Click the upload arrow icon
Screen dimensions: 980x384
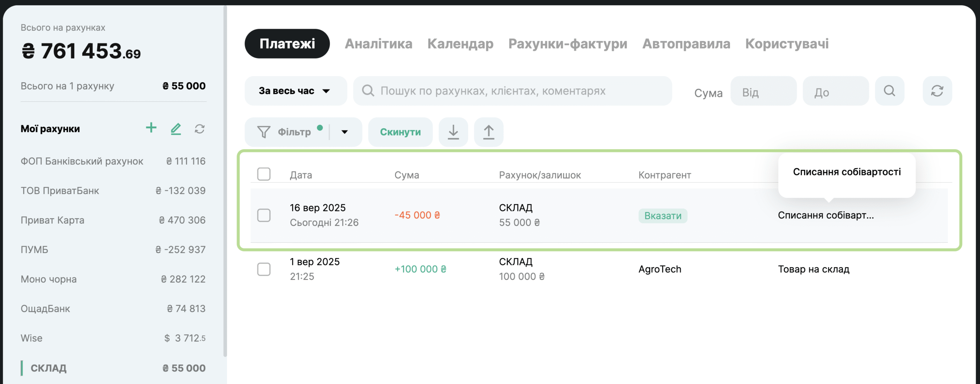pos(488,132)
